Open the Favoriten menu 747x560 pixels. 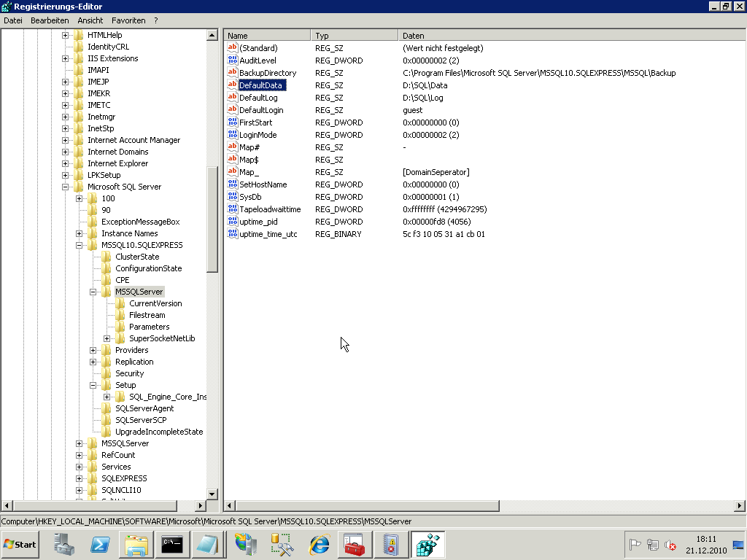click(129, 20)
